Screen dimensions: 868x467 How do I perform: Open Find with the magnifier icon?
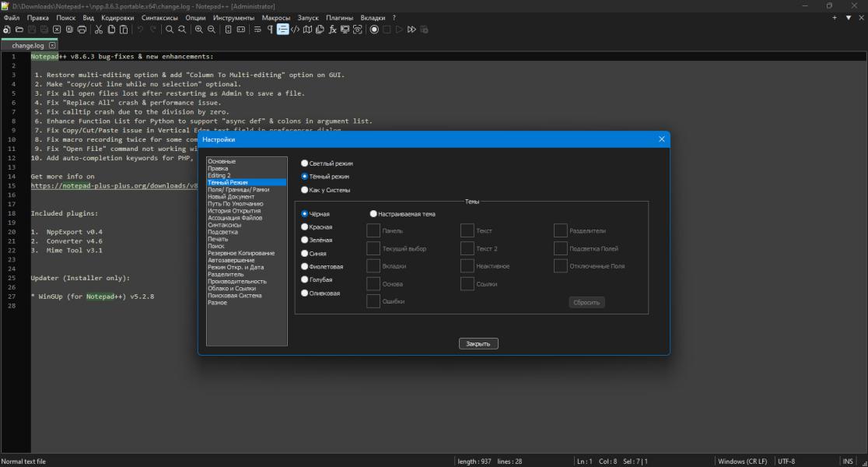pos(170,30)
